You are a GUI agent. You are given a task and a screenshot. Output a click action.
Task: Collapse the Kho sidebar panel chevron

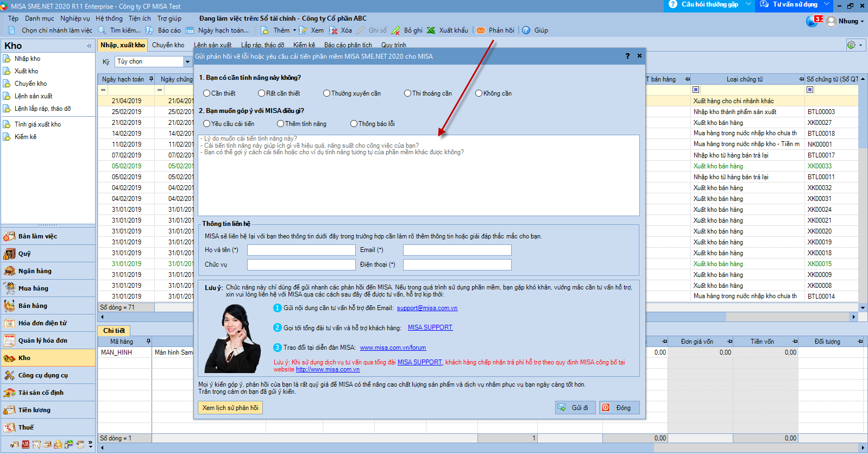(89, 46)
